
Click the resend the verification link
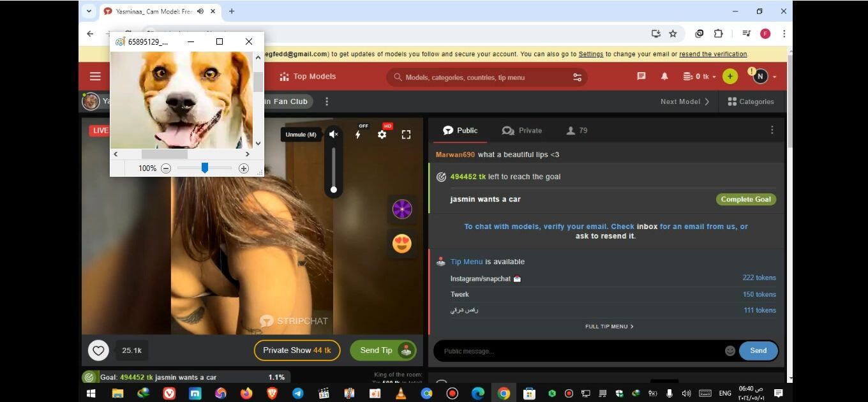click(712, 54)
